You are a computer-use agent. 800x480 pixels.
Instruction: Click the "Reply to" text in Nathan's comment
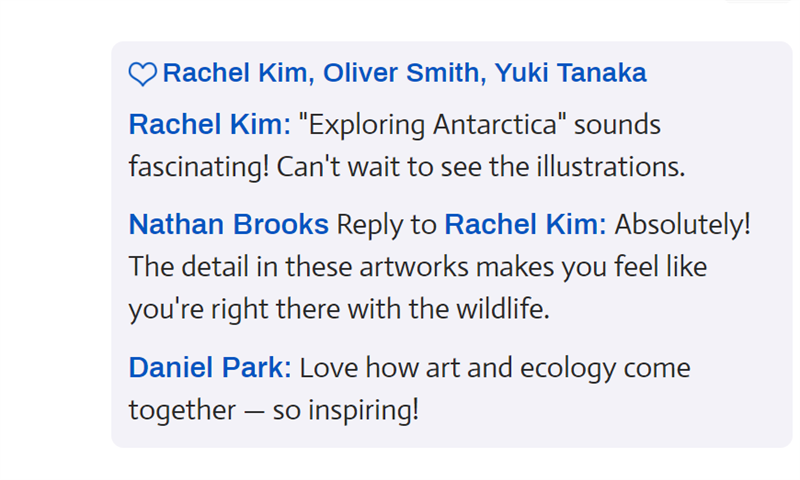(x=386, y=226)
